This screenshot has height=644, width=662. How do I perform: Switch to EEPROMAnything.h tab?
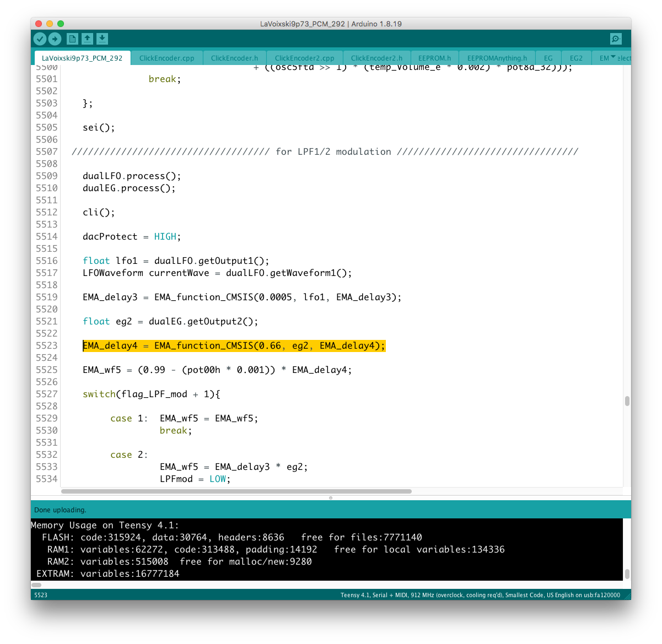click(497, 58)
